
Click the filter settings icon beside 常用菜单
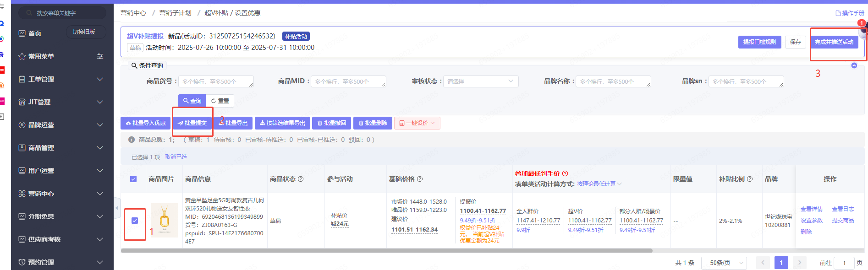[100, 56]
